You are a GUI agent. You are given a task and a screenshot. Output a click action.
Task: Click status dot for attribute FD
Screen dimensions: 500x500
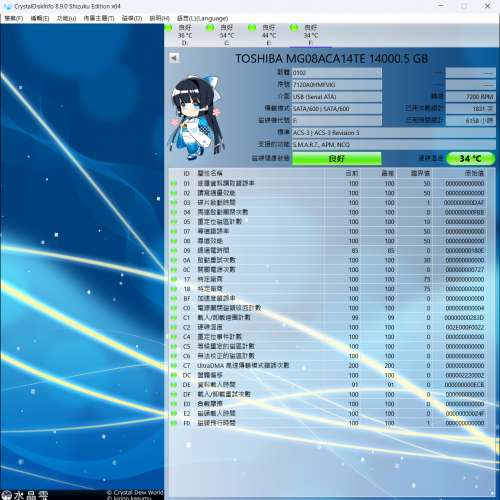coord(174,423)
